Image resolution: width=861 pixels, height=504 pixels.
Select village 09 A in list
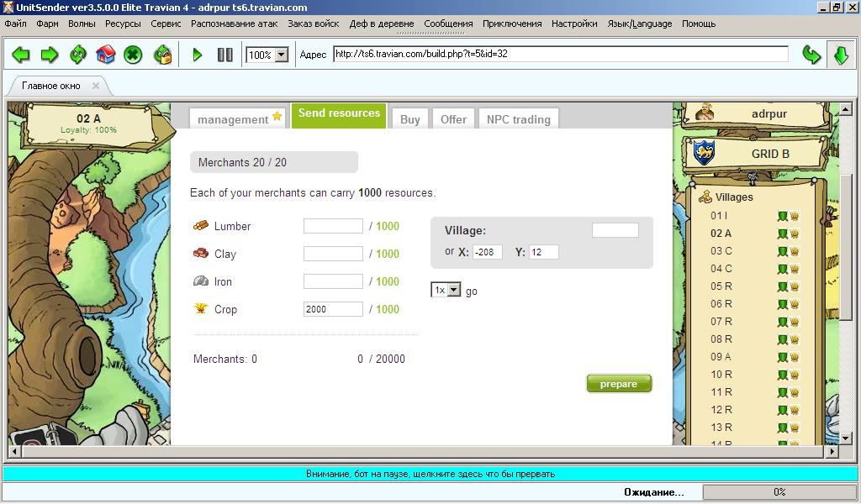point(721,357)
